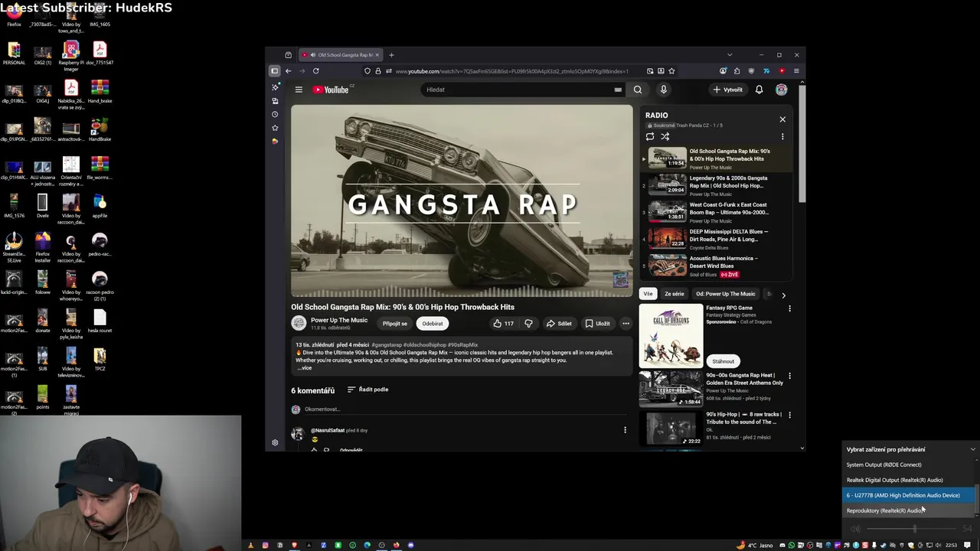Select System Output (RØDE Connect) device
Screen dimensions: 980x551
pos(908,465)
